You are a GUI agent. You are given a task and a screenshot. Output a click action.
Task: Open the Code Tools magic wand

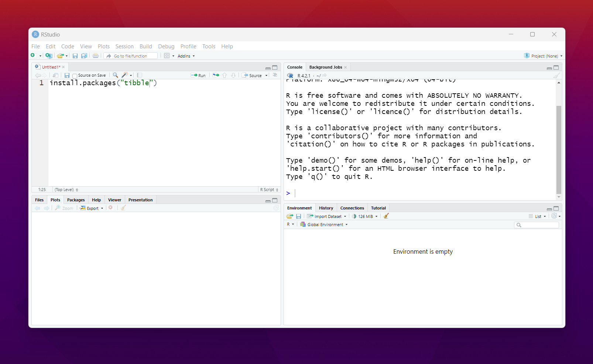127,75
